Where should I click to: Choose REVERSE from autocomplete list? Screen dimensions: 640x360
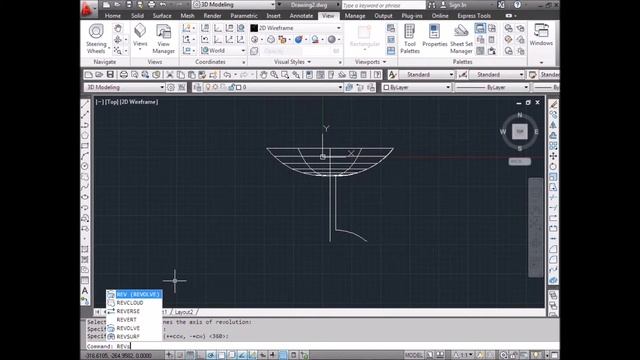coord(134,311)
